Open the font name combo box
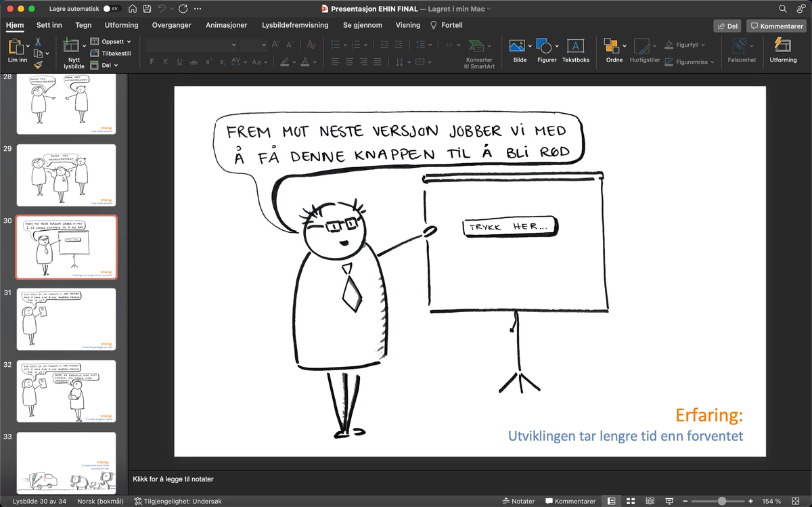The height and width of the screenshot is (507, 812). pos(191,45)
